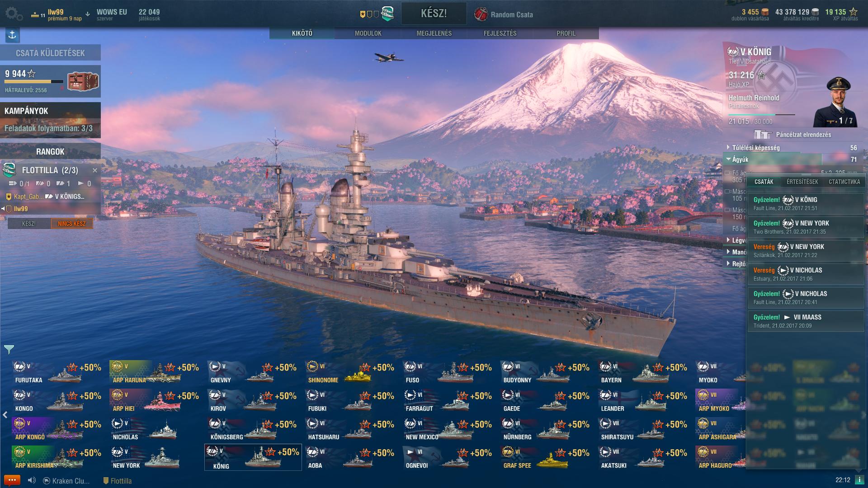This screenshot has height=488, width=868.
Task: Click the battle missions container crate
Action: click(x=83, y=81)
